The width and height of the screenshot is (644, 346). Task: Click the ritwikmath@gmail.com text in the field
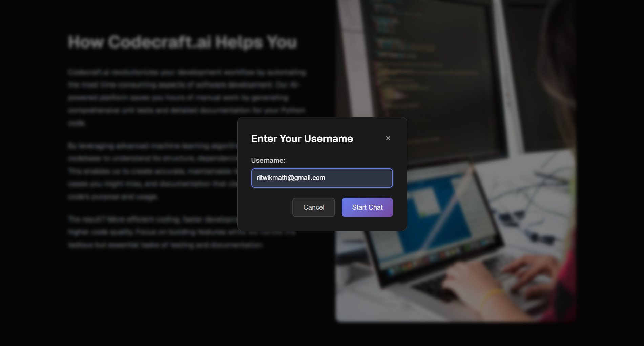point(291,178)
